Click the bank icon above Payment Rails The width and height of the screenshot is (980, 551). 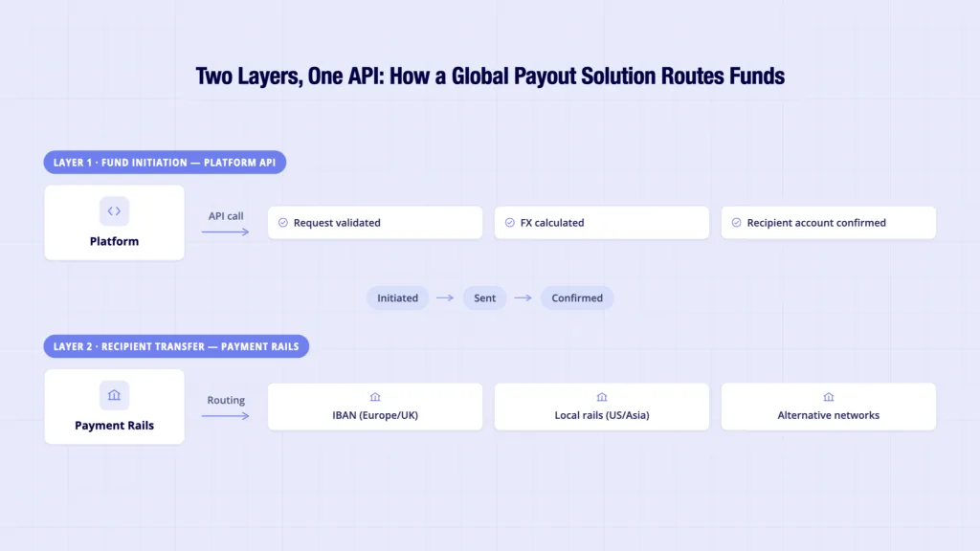coord(114,395)
